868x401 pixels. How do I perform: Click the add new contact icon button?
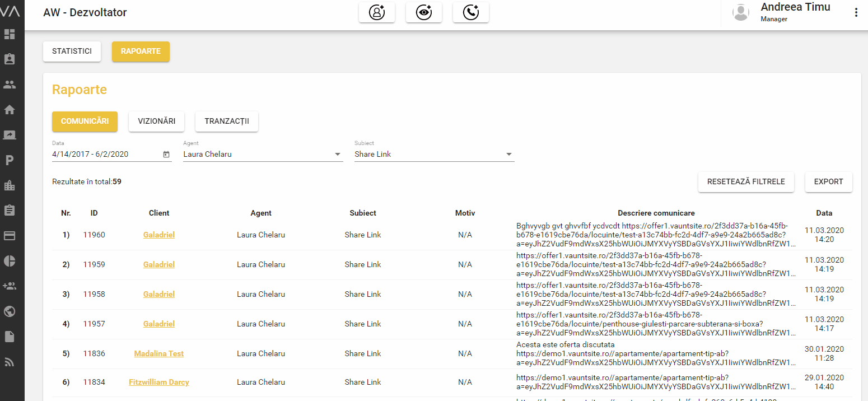click(x=377, y=13)
